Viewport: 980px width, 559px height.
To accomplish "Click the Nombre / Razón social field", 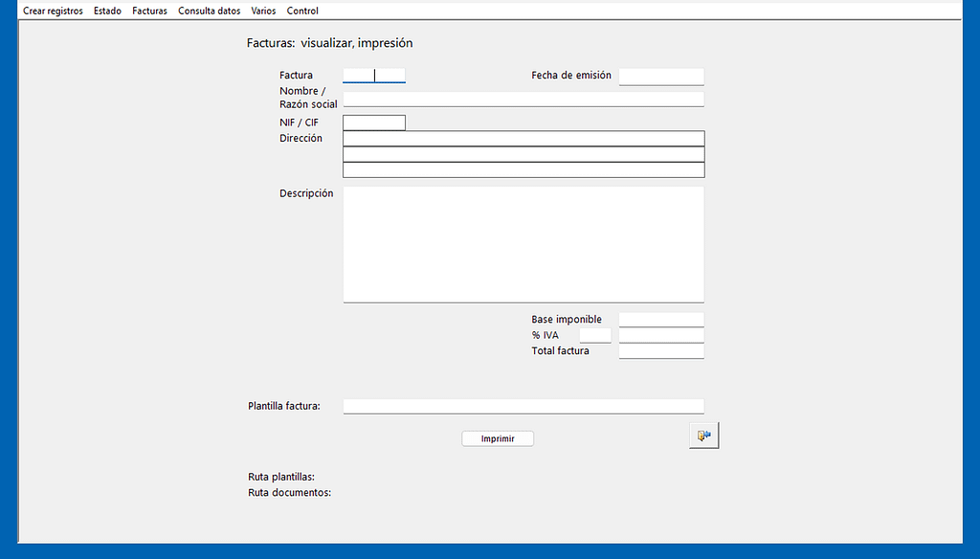I will (523, 99).
